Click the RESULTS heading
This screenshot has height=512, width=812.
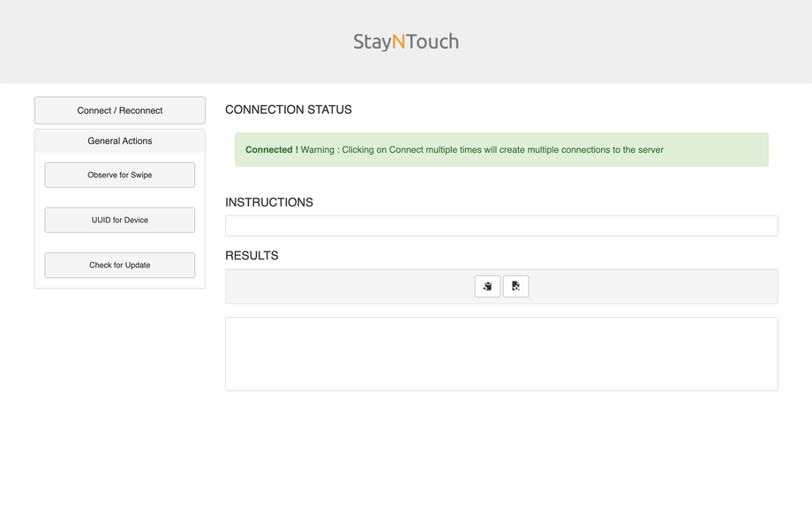(x=252, y=256)
